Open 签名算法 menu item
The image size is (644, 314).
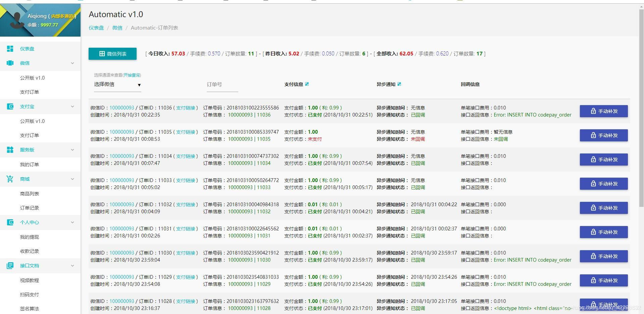(x=30, y=309)
